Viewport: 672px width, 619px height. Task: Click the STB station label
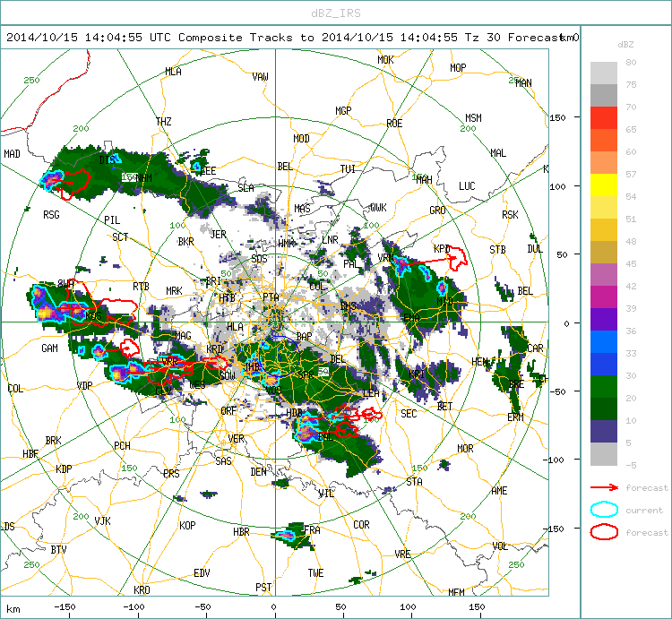pos(497,249)
